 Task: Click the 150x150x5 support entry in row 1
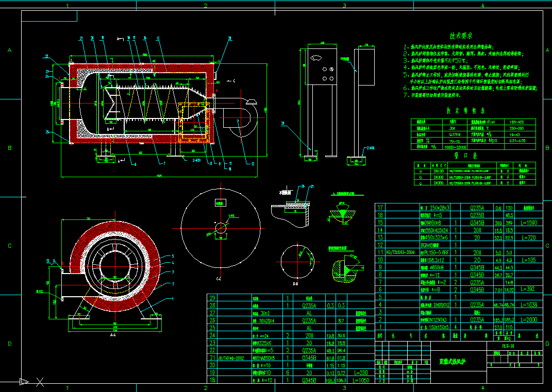pyautogui.click(x=435, y=327)
